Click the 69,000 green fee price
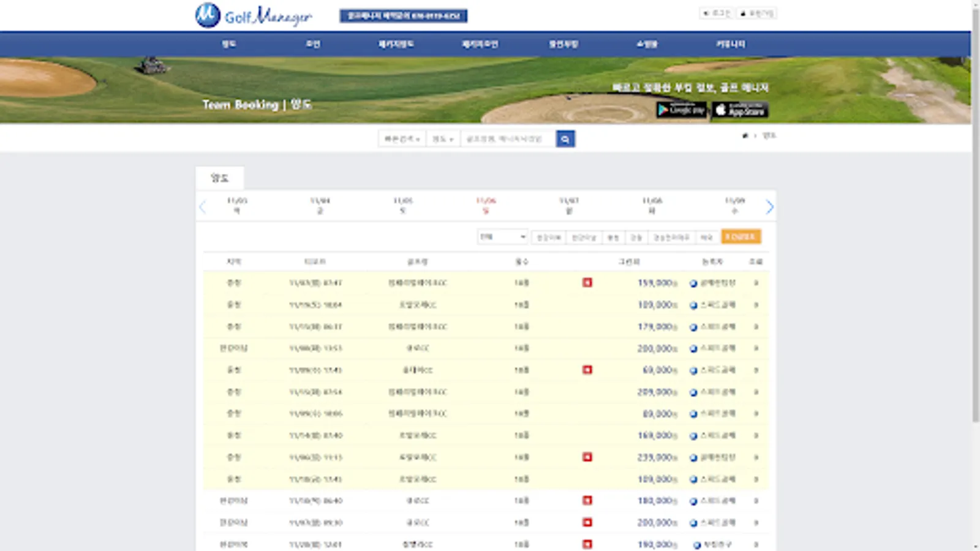The width and height of the screenshot is (980, 551). [660, 370]
